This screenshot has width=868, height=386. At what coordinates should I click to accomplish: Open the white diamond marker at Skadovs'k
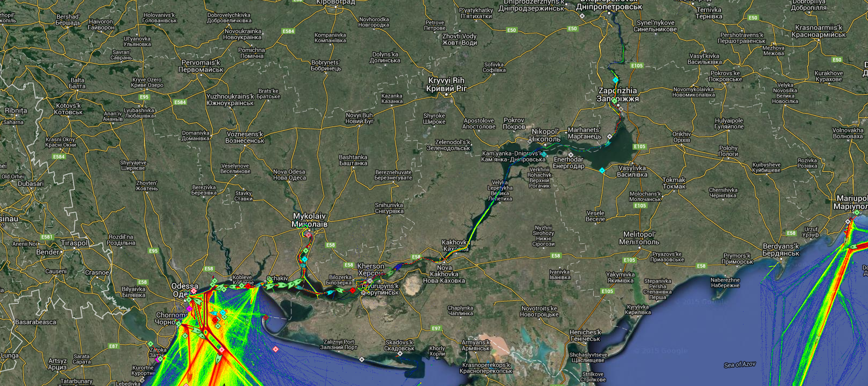click(399, 354)
